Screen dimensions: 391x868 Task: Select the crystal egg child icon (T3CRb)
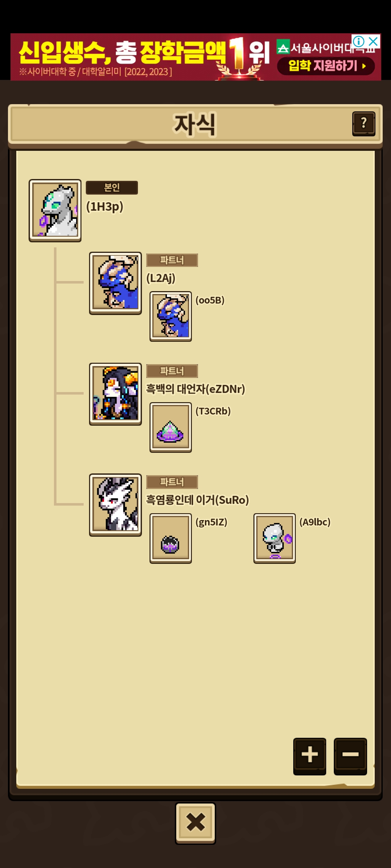pyautogui.click(x=171, y=427)
